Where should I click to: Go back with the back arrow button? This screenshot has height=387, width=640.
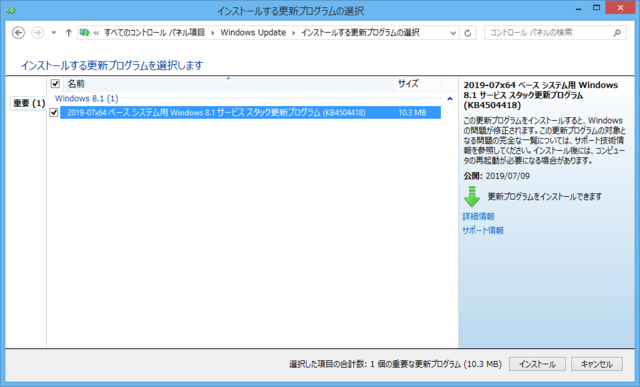pyautogui.click(x=18, y=33)
